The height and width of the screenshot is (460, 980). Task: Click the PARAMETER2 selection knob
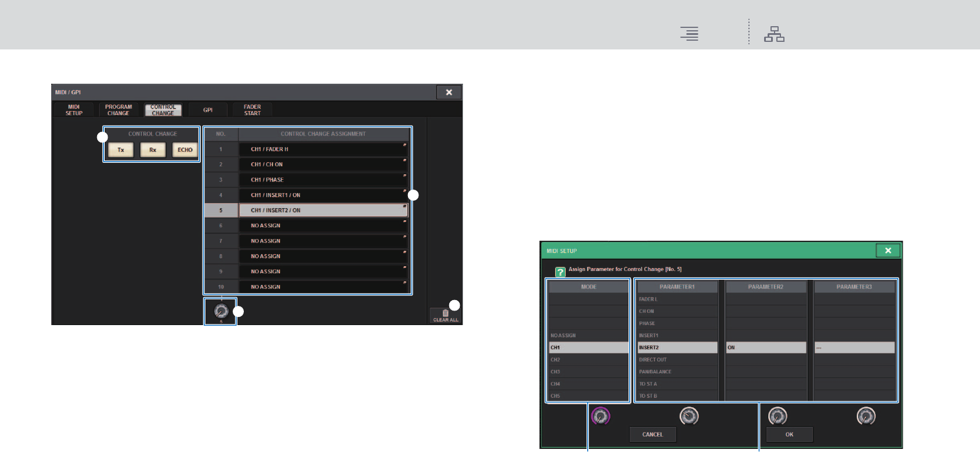777,416
